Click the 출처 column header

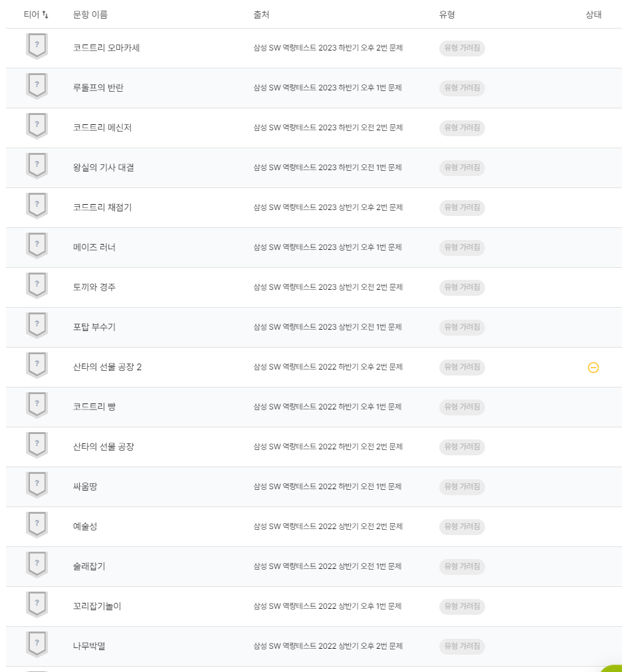[x=261, y=15]
